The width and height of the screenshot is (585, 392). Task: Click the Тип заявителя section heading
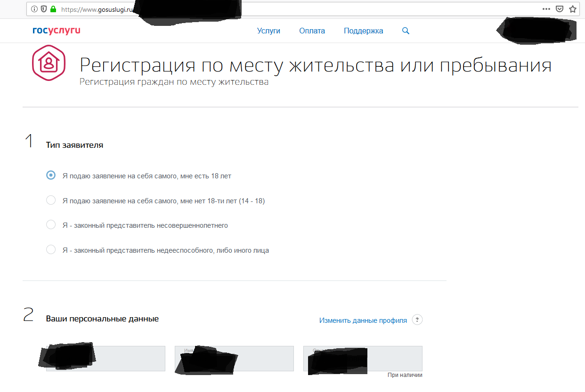pyautogui.click(x=74, y=145)
